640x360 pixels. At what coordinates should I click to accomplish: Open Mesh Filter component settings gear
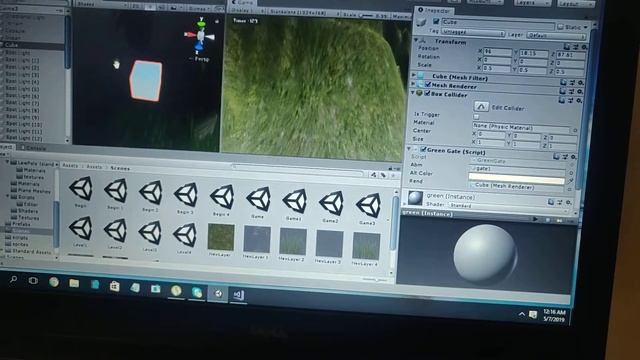coord(580,82)
